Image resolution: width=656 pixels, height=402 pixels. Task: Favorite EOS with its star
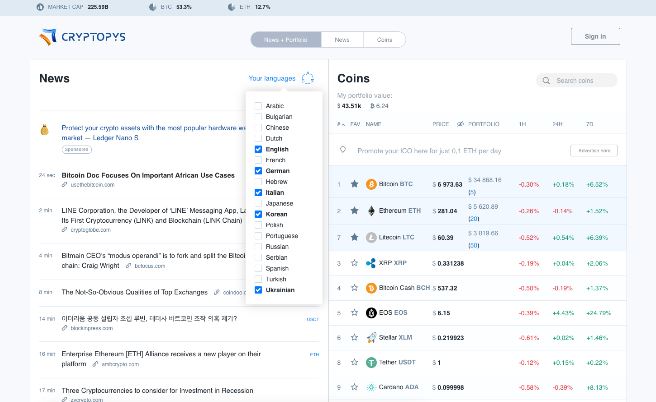(x=354, y=312)
